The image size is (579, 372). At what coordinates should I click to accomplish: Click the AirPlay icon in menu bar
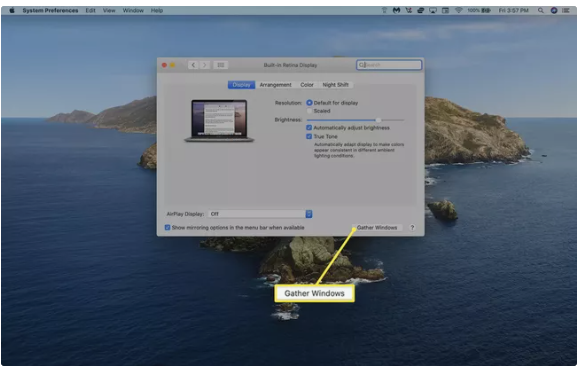[433, 10]
